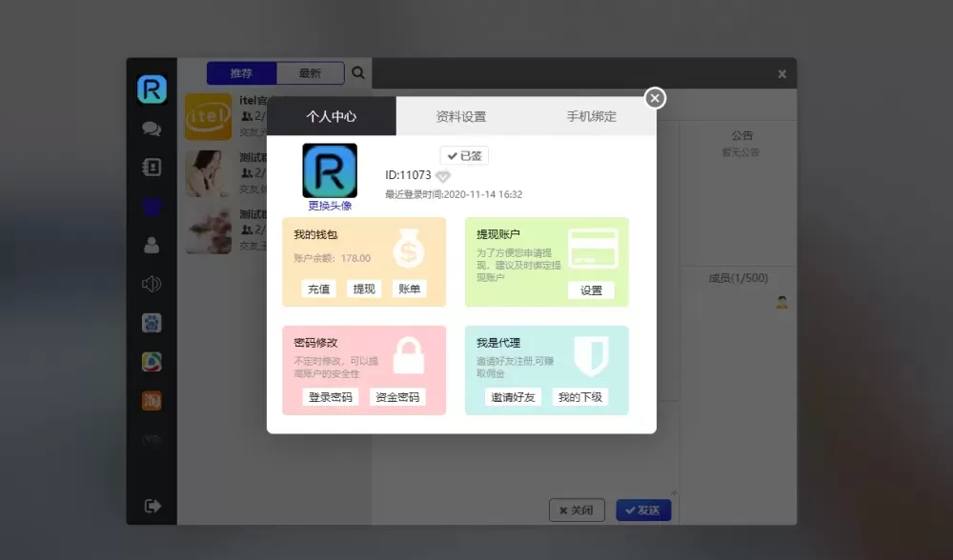This screenshot has height=560, width=953.
Task: Click the itel contact thumbnail in the list
Action: [x=208, y=116]
